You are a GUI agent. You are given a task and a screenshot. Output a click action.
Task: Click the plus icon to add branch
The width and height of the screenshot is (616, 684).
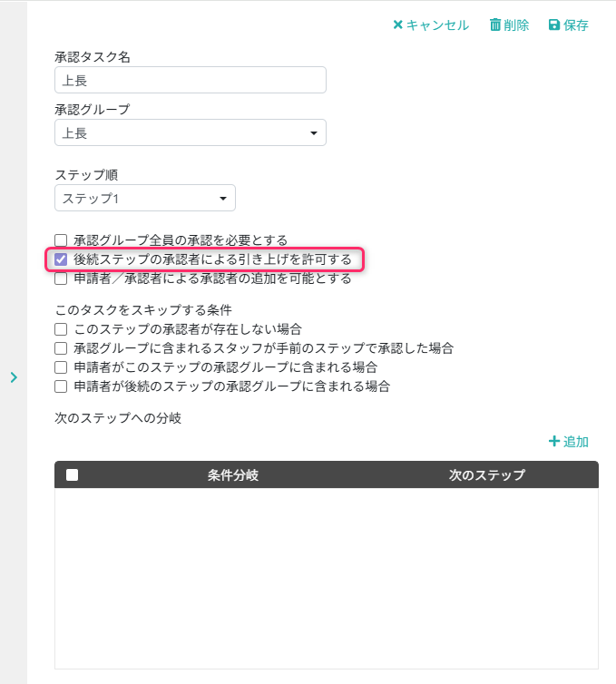tap(554, 442)
